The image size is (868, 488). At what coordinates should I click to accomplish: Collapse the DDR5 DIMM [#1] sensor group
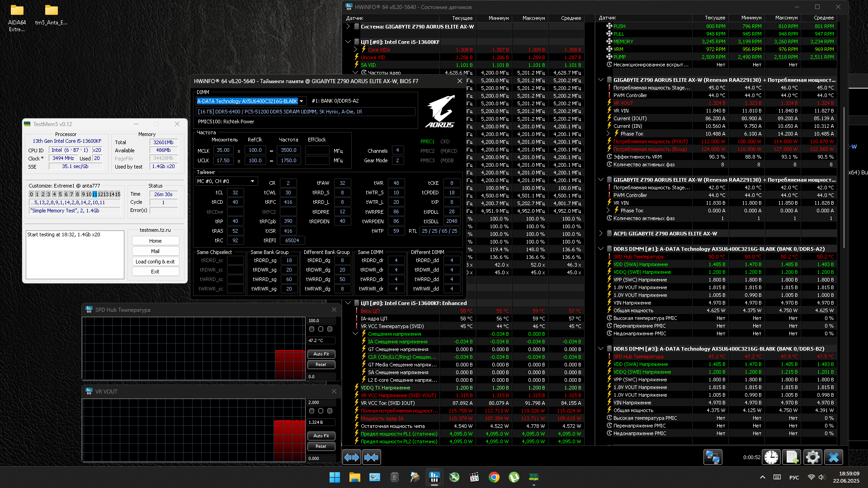point(601,249)
